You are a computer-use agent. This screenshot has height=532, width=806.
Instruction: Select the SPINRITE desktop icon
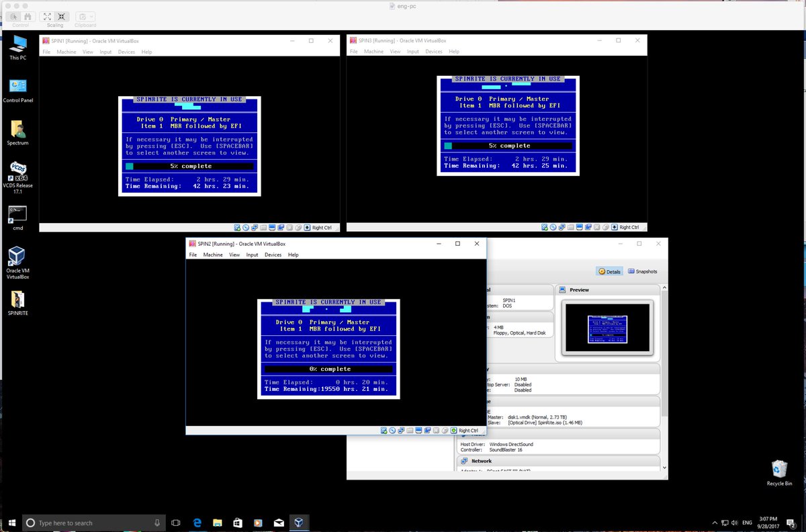[17, 304]
